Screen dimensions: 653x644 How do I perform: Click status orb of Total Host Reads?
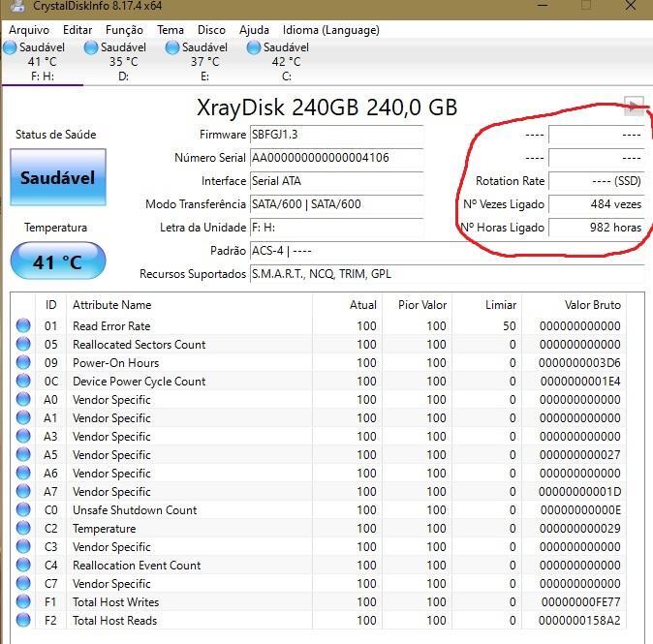[x=23, y=620]
